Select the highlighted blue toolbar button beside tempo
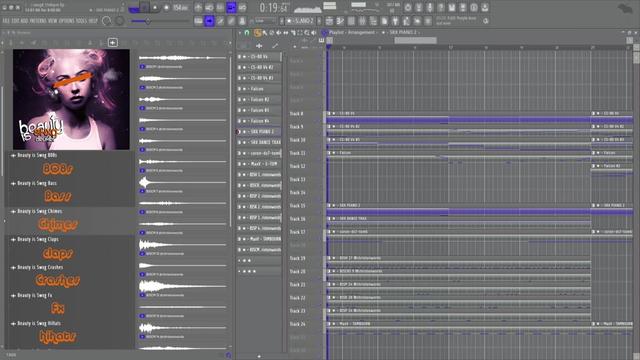The image size is (640, 360). (231, 7)
